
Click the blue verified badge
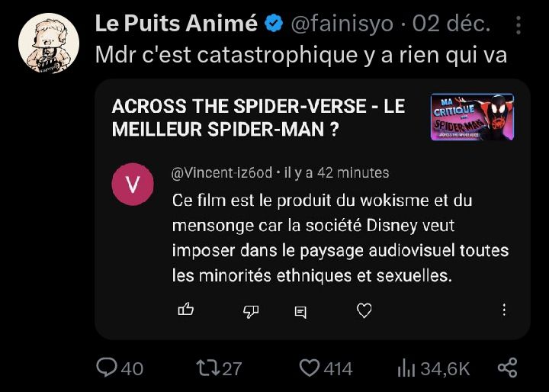pyautogui.click(x=273, y=24)
